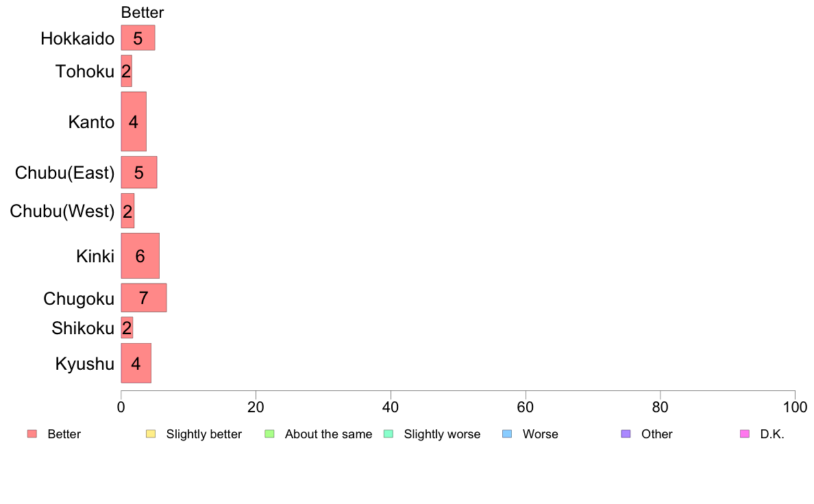Image resolution: width=814 pixels, height=504 pixels.
Task: Click the blue Worse legend swatch
Action: tap(507, 434)
